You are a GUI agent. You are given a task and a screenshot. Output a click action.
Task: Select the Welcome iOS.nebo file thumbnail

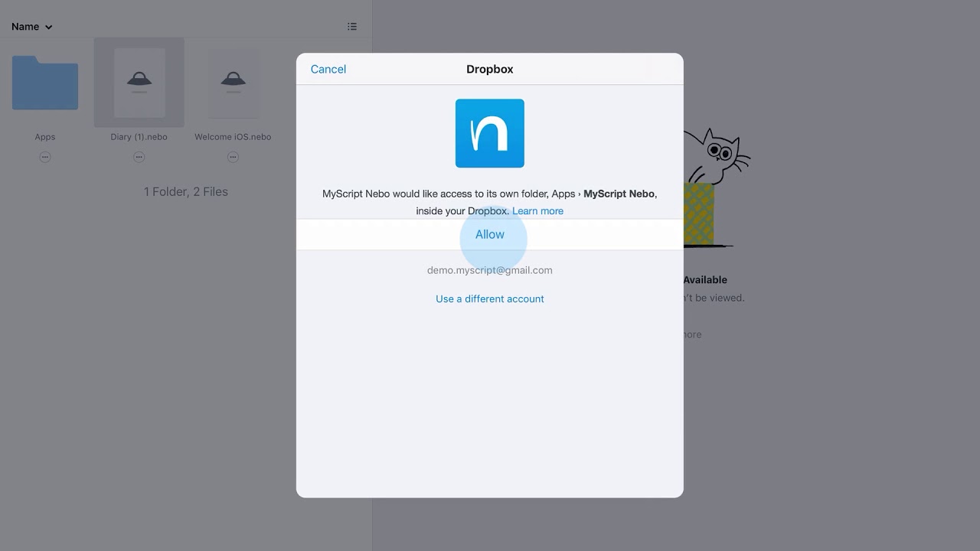click(234, 83)
